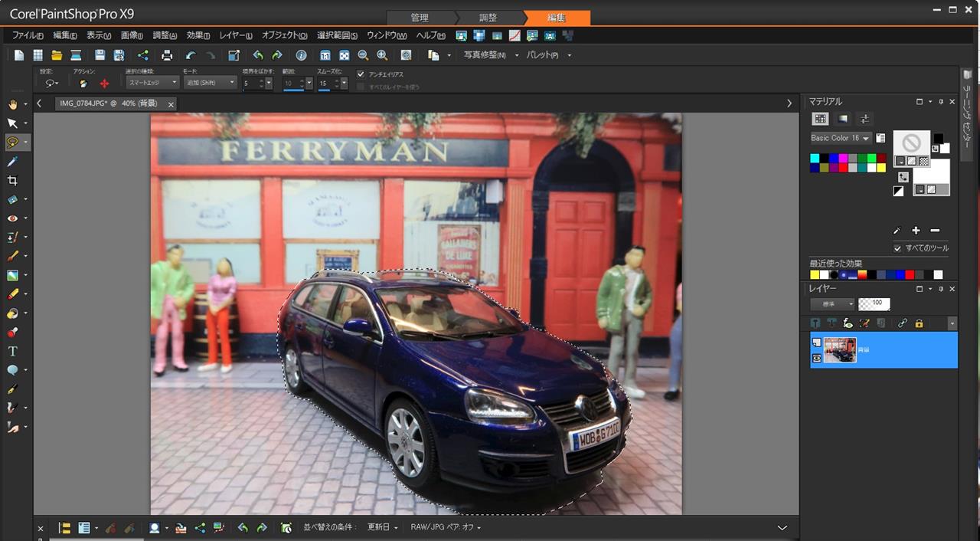The height and width of the screenshot is (541, 980).
Task: Pick the cyan swatch in Basic Color 16
Action: [815, 159]
